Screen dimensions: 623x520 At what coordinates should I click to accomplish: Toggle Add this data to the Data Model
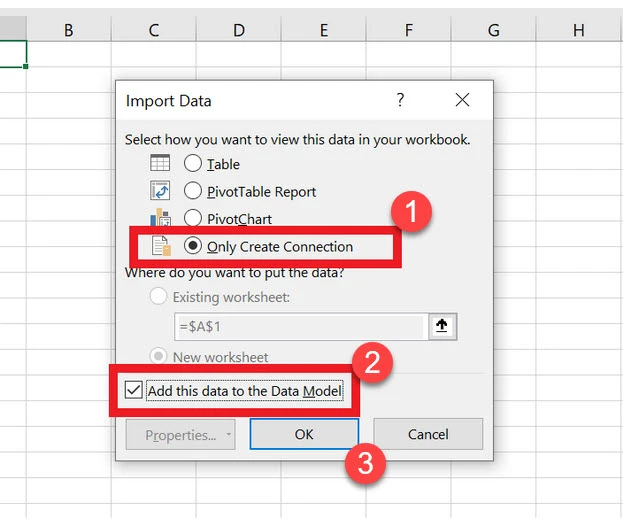134,390
